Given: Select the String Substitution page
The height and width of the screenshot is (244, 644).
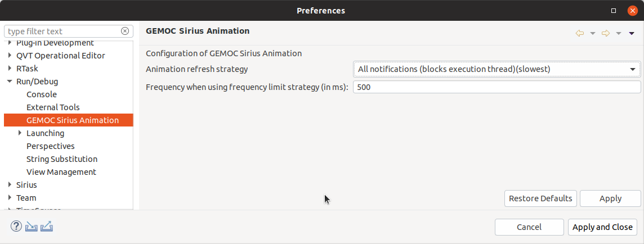Looking at the screenshot, I should [62, 159].
